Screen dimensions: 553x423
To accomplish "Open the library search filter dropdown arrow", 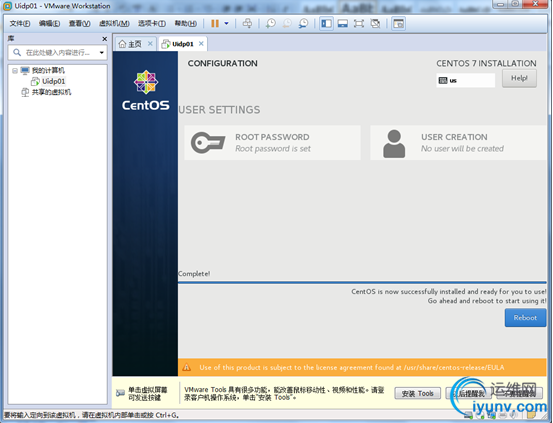I will pos(102,53).
